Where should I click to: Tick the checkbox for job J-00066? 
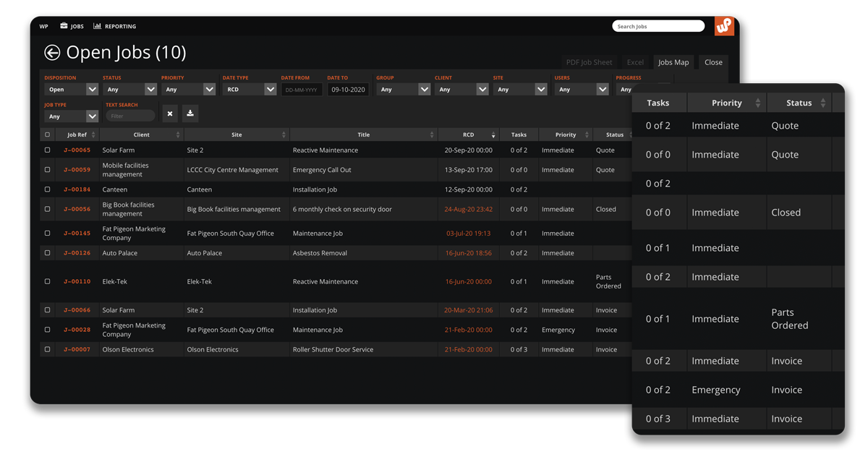click(x=48, y=310)
